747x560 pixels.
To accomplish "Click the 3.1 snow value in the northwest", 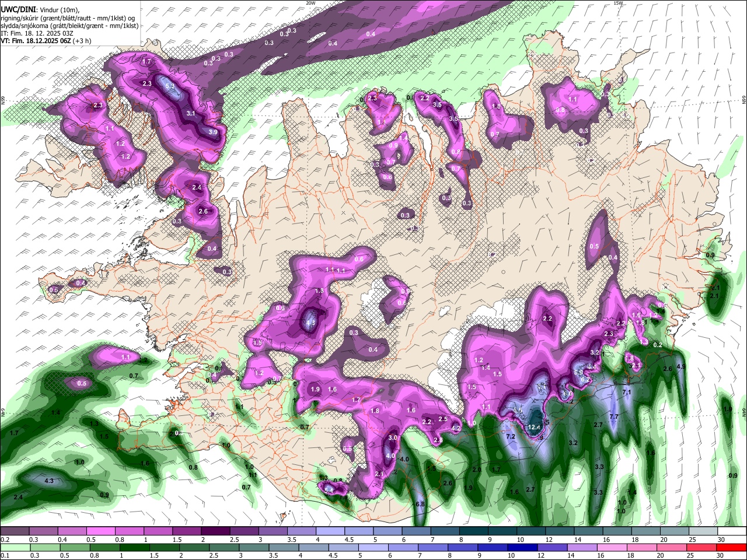I will [x=191, y=113].
